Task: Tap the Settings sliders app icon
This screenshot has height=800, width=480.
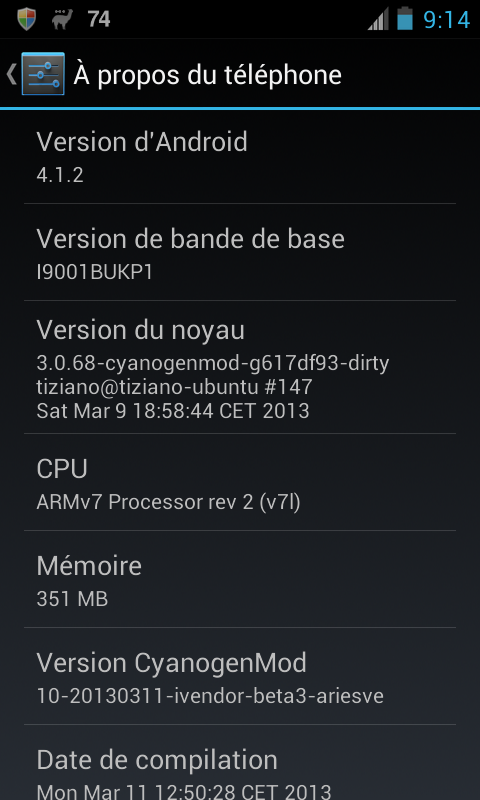Action: pos(43,73)
